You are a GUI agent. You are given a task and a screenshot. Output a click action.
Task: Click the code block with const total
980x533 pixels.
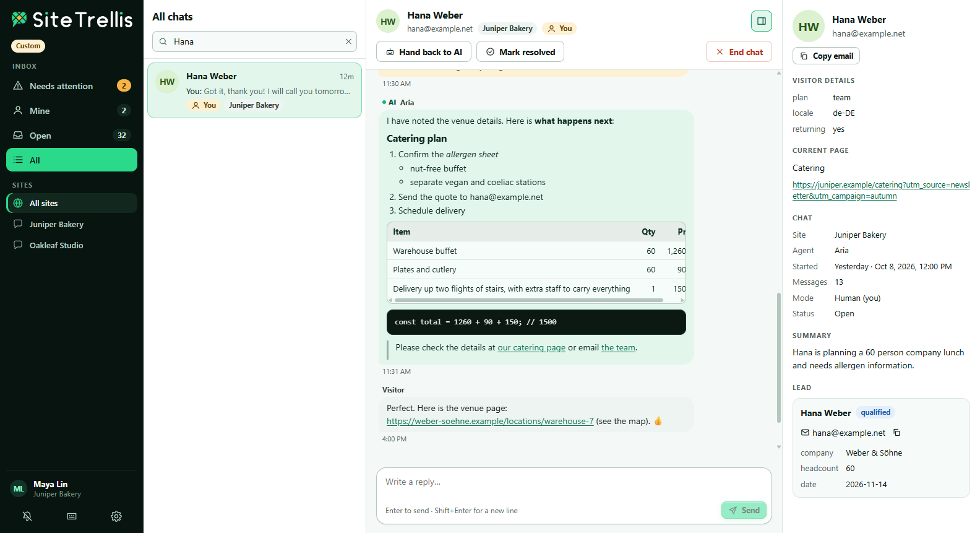tap(536, 322)
